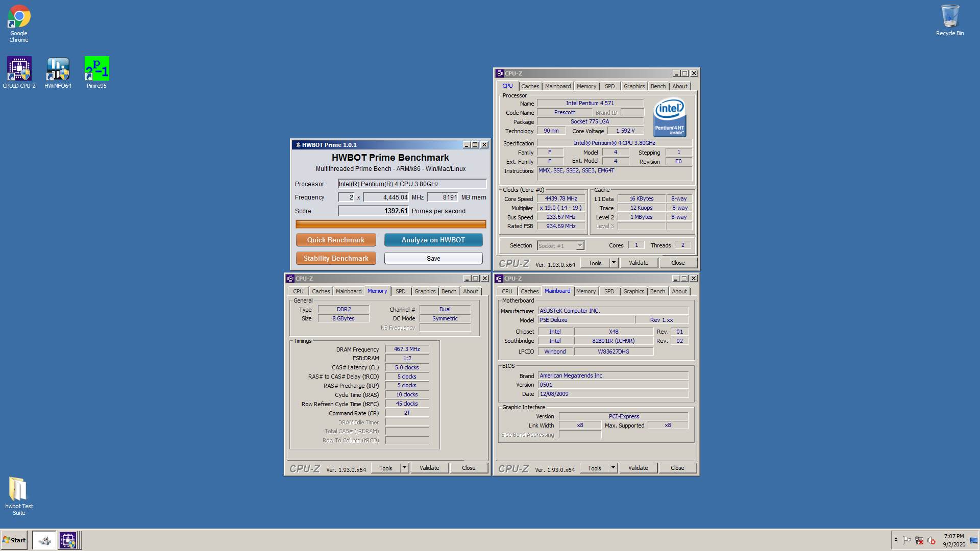Click the orange benchmark progress bar
Image resolution: width=980 pixels, height=551 pixels.
(x=390, y=224)
